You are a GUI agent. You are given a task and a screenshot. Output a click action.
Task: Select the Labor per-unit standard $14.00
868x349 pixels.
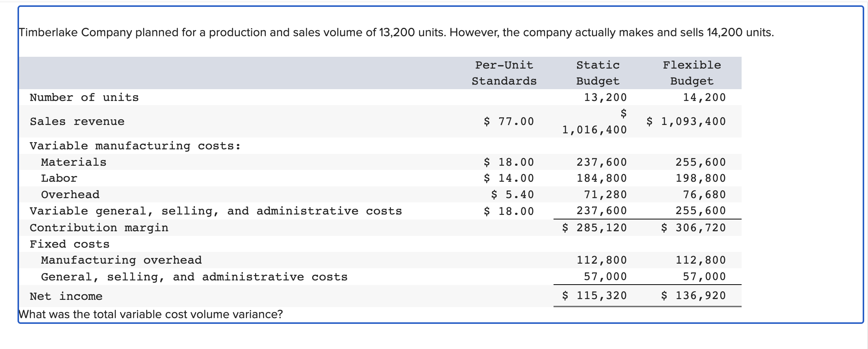(x=509, y=178)
